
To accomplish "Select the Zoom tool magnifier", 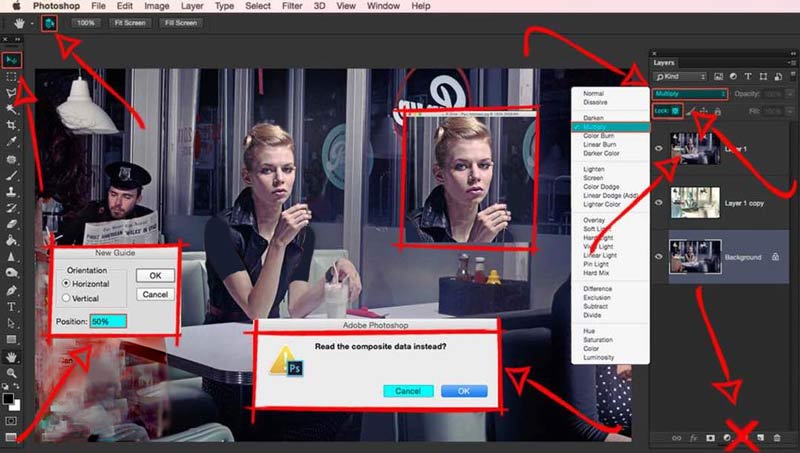I will (x=12, y=372).
